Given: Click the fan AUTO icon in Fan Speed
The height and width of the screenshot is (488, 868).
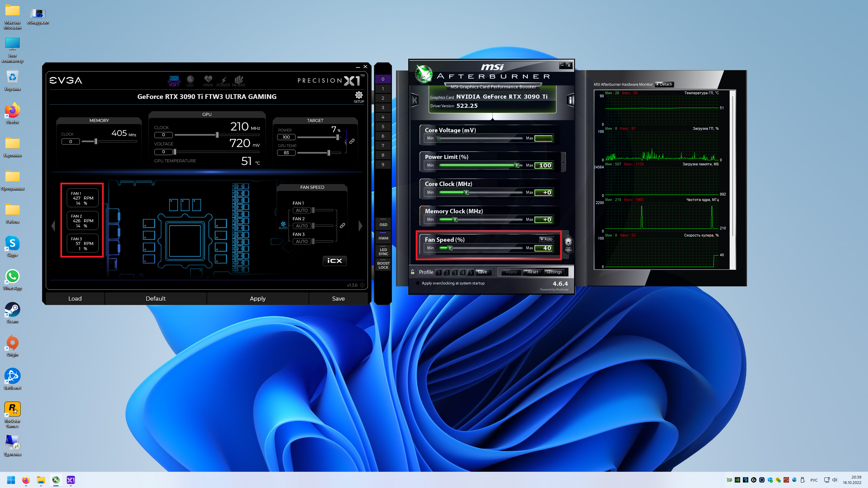Looking at the screenshot, I should (x=283, y=225).
